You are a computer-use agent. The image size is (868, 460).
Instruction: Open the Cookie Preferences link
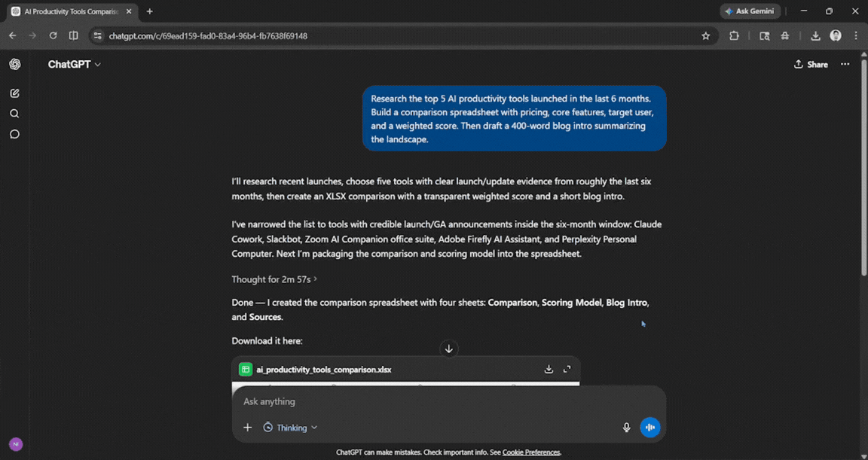point(531,452)
